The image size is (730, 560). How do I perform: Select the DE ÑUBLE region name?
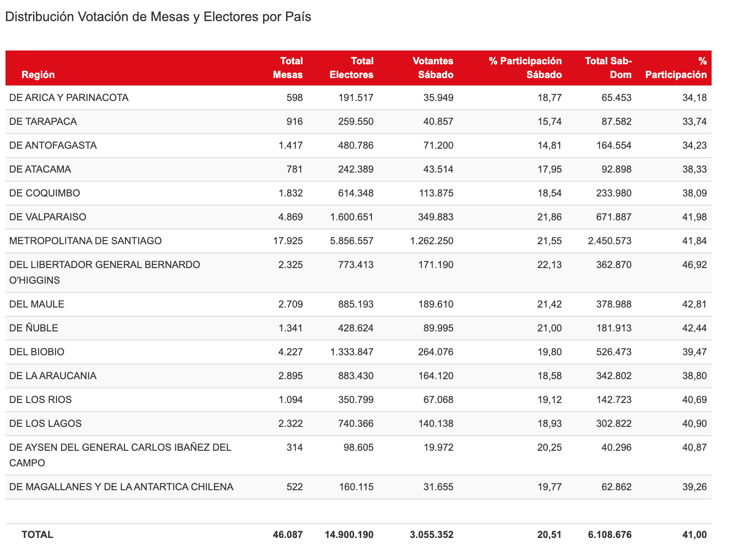34,328
